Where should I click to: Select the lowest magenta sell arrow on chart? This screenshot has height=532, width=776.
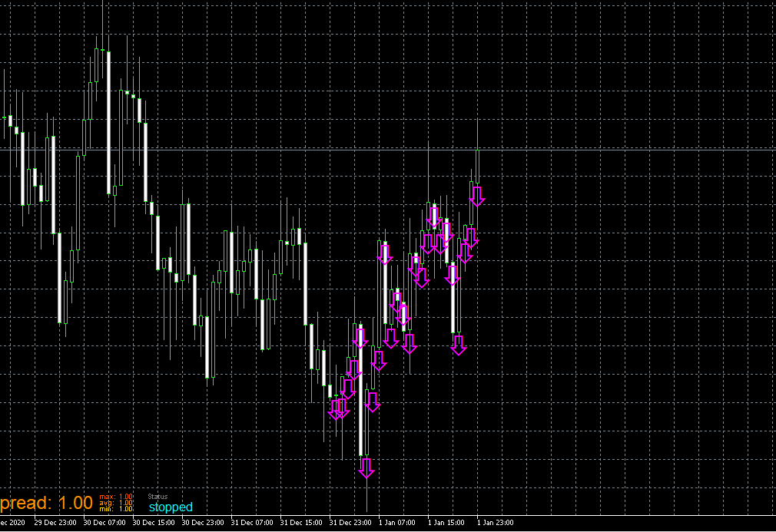click(366, 468)
